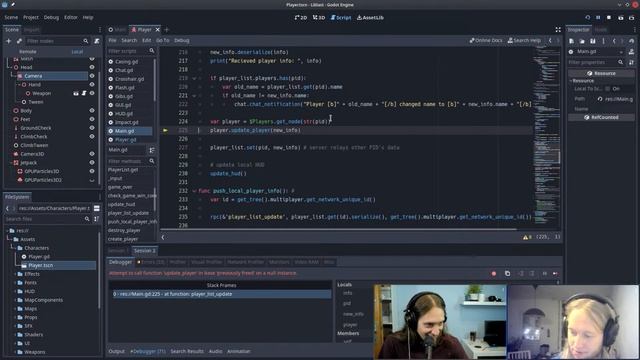Click the instance child scene link icon
Viewport: 640px width, 360px height.
click(x=19, y=41)
